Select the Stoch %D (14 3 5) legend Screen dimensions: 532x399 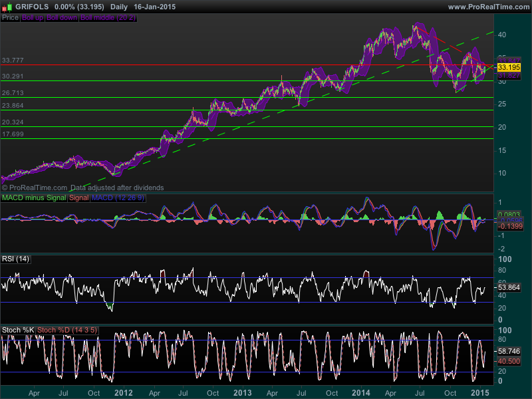coord(67,330)
